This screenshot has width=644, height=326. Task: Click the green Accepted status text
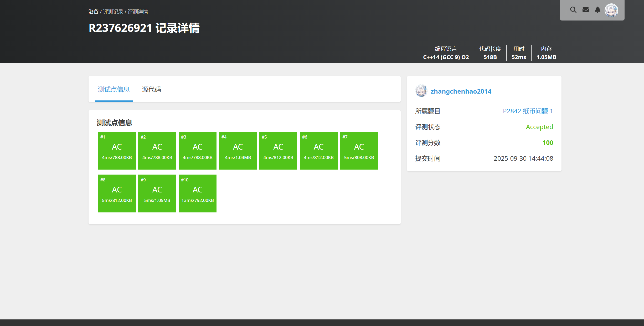click(x=539, y=127)
